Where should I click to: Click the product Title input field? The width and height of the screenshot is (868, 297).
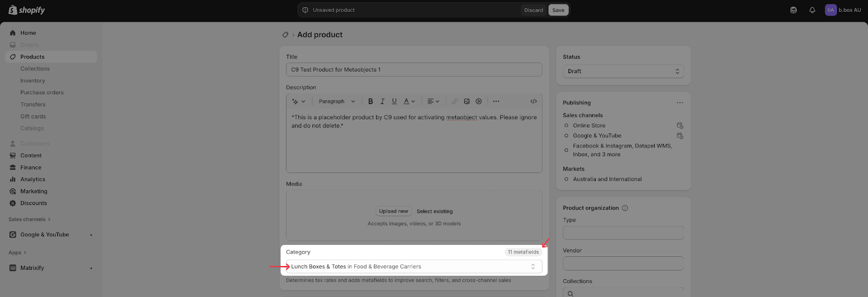click(x=413, y=70)
